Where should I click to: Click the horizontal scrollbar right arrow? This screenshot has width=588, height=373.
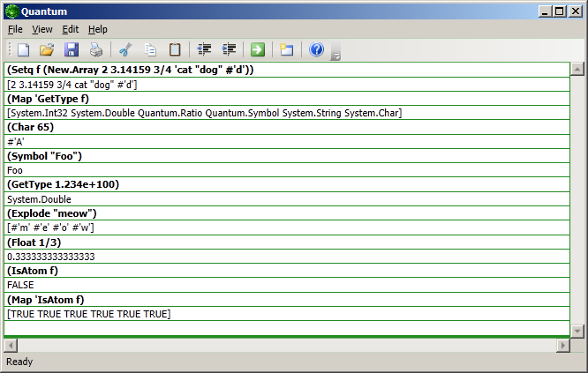[x=563, y=346]
